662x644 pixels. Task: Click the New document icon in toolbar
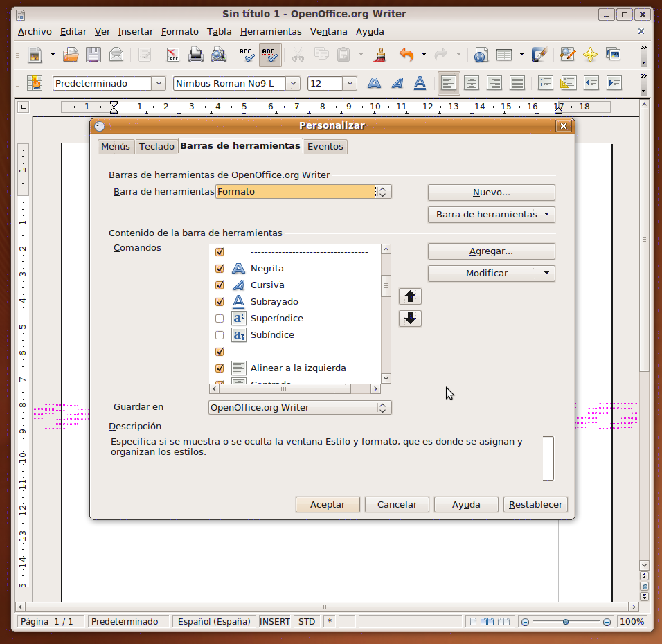coord(35,55)
